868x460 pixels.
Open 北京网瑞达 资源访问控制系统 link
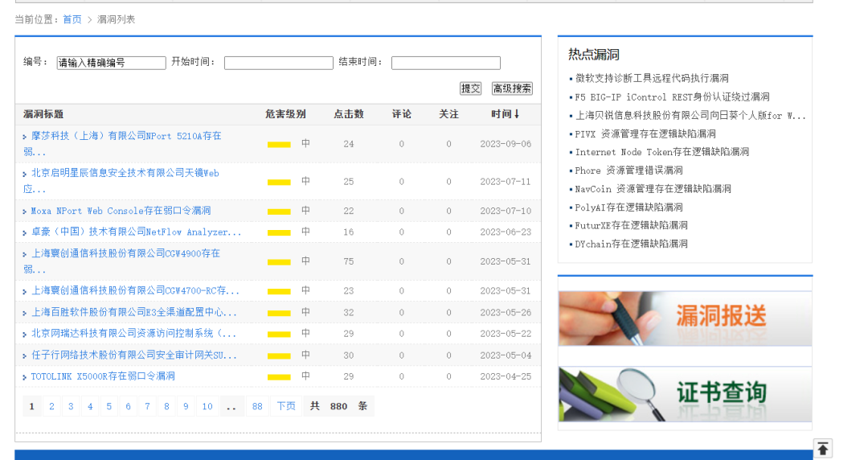133,334
